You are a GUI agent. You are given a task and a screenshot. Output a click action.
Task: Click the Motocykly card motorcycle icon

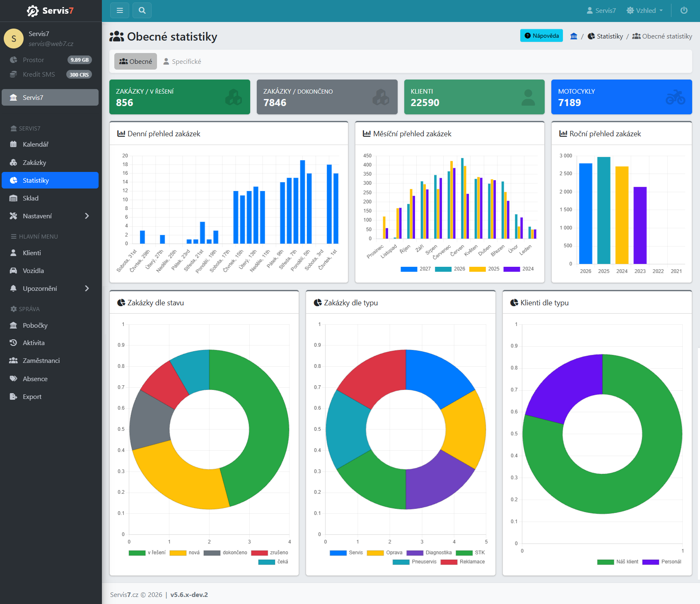point(676,97)
